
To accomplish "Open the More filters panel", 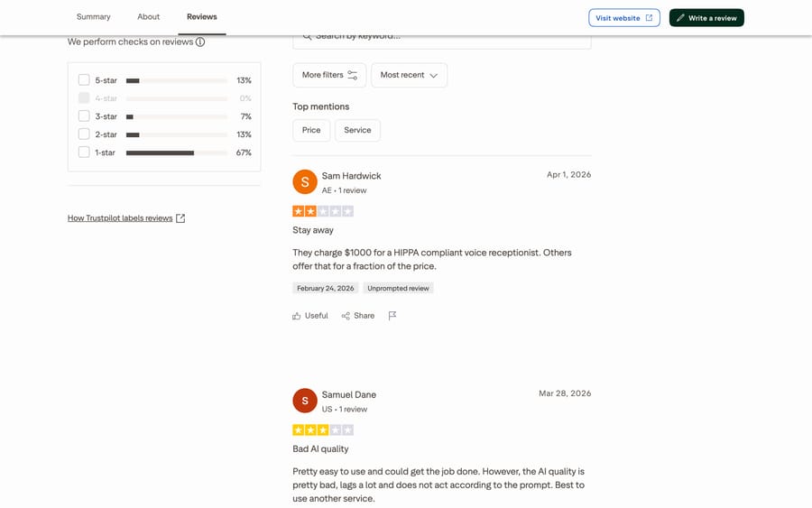I will 329,75.
